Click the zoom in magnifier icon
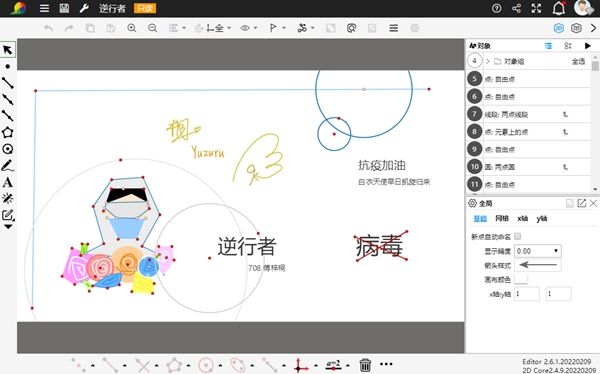Viewport: 600px width, 374px height. 132,28
